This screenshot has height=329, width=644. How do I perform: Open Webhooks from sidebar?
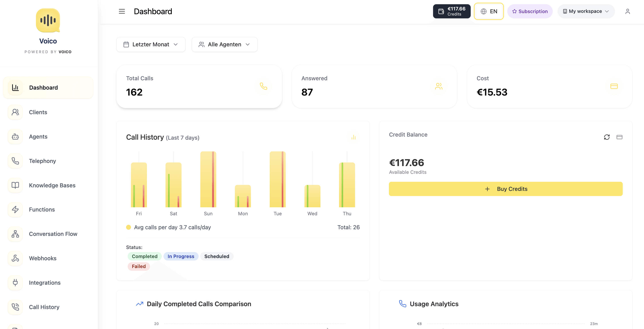(x=48, y=258)
